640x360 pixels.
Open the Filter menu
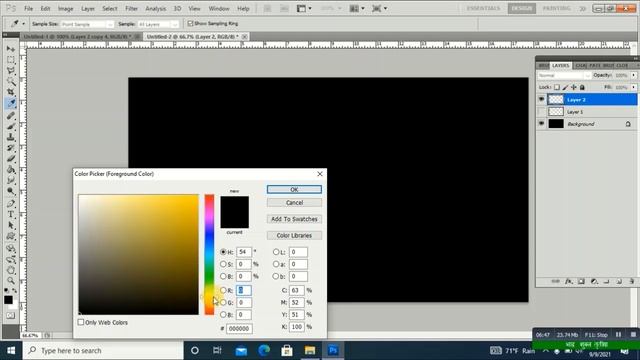point(131,8)
